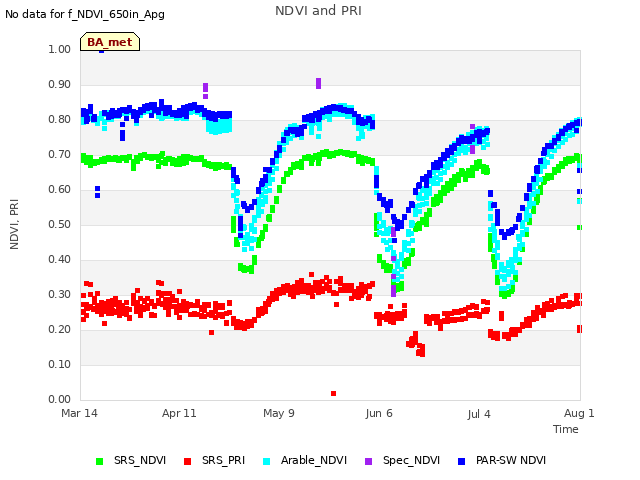
Task: Click the isolated red SRS_PRI outlier near zero
Action: tap(333, 393)
